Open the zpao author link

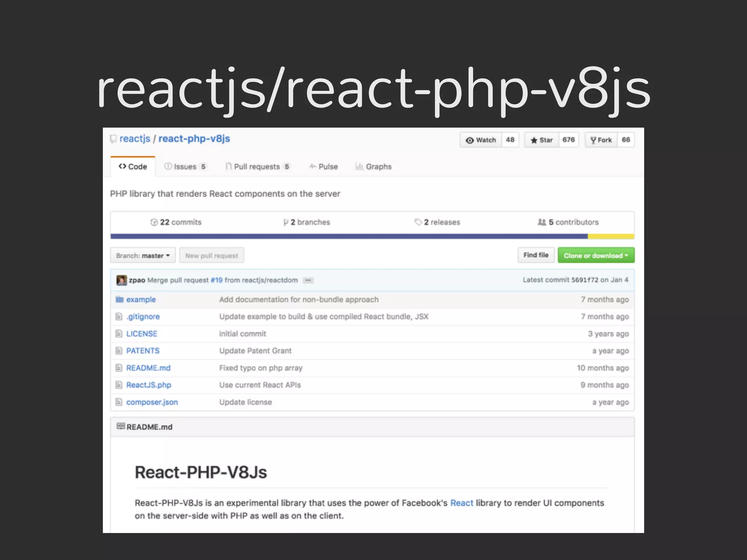[x=137, y=280]
